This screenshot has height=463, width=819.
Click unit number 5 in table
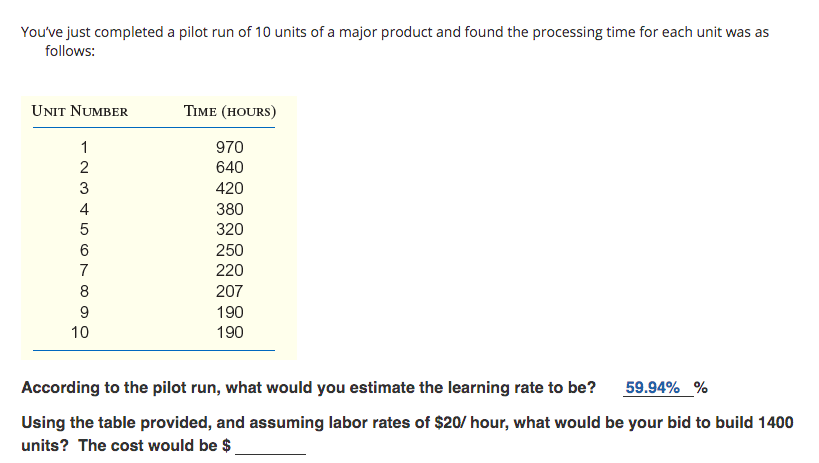84,229
